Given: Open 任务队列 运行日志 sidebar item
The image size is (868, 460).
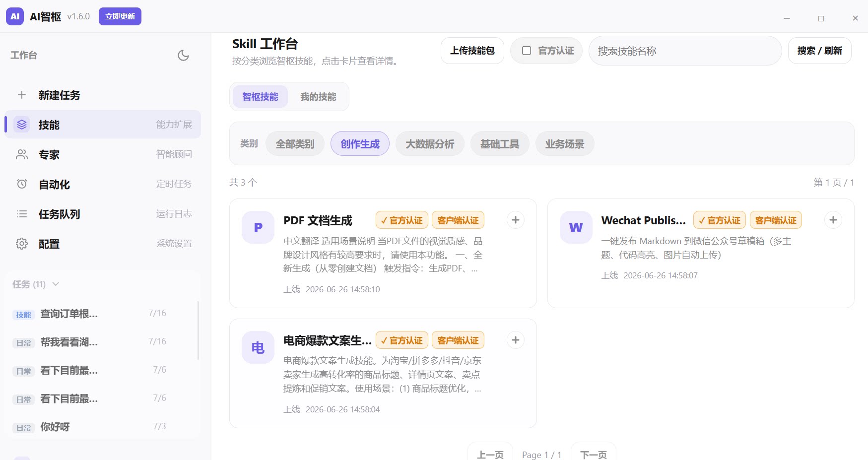Looking at the screenshot, I should 103,214.
